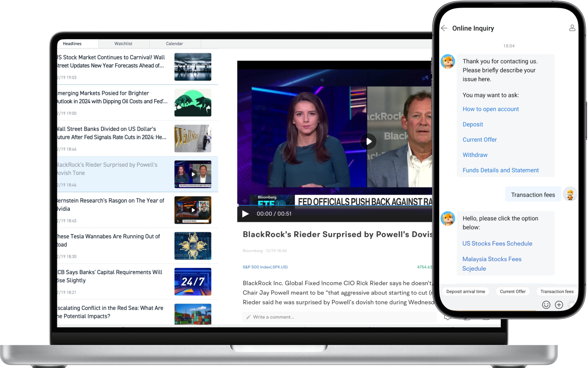Open the user profile icon on phone
Viewport: 588px width, 368px height.
coord(572,28)
